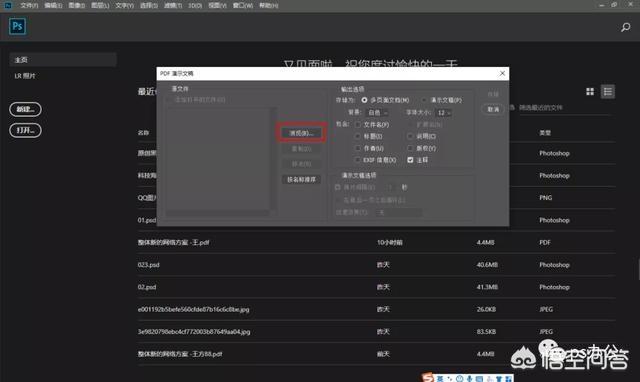Click the Photoshop Ps logo icon
The width and height of the screenshot is (640, 382).
[x=18, y=27]
